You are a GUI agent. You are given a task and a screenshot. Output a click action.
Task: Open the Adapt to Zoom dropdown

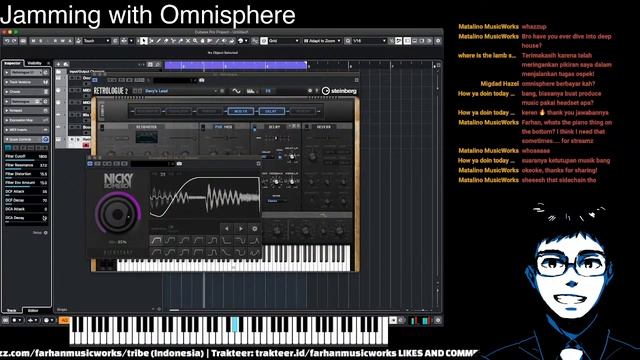pyautogui.click(x=322, y=41)
